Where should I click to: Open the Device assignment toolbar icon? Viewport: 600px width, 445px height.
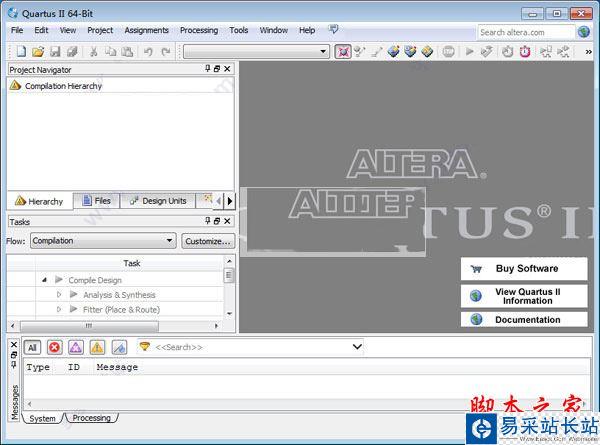pos(359,51)
